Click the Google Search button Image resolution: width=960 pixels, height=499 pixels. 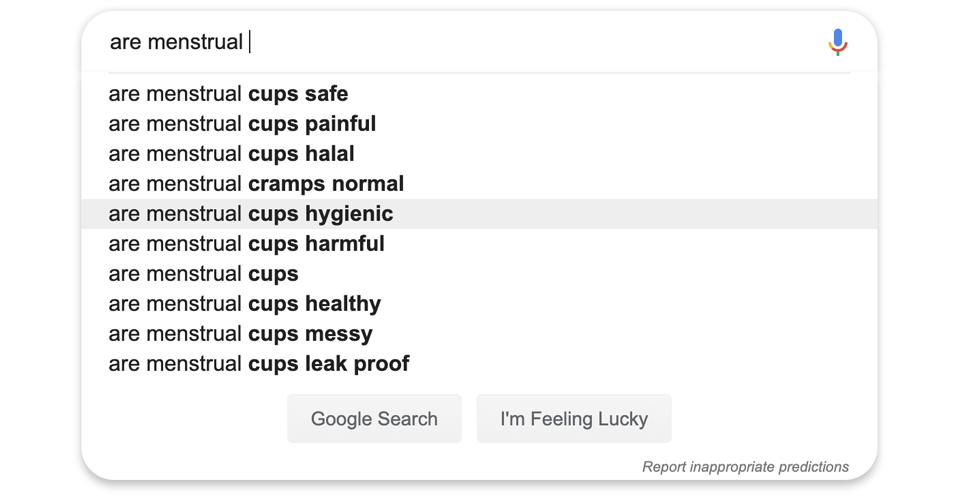(374, 419)
